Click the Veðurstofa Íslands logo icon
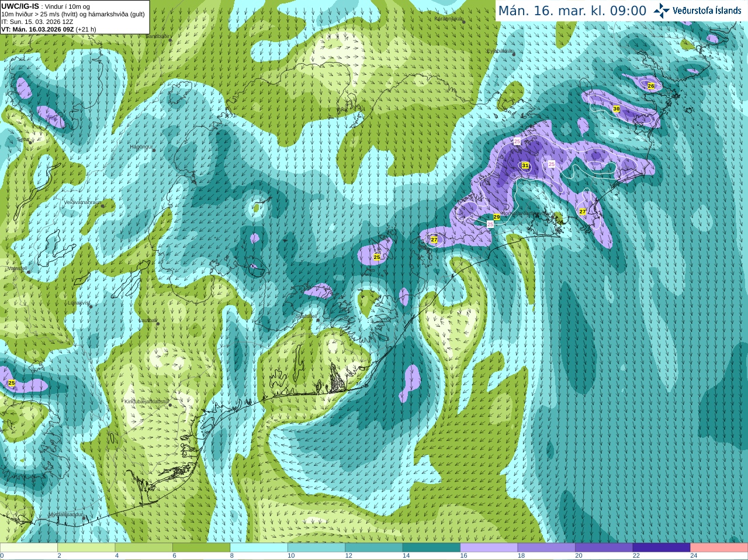Viewport: 748px width, 560px height. pyautogui.click(x=662, y=11)
